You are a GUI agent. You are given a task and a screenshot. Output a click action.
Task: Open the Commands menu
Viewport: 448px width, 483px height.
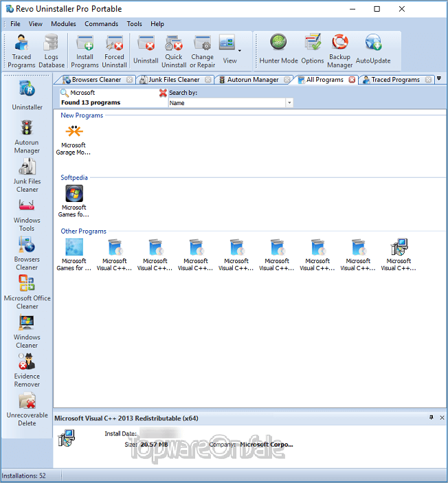pos(102,24)
